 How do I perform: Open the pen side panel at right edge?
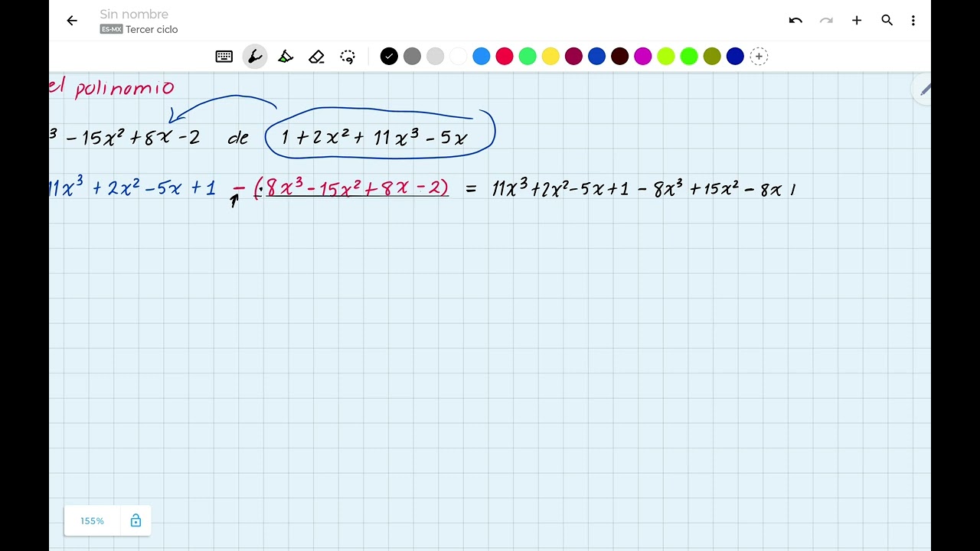pyautogui.click(x=924, y=90)
